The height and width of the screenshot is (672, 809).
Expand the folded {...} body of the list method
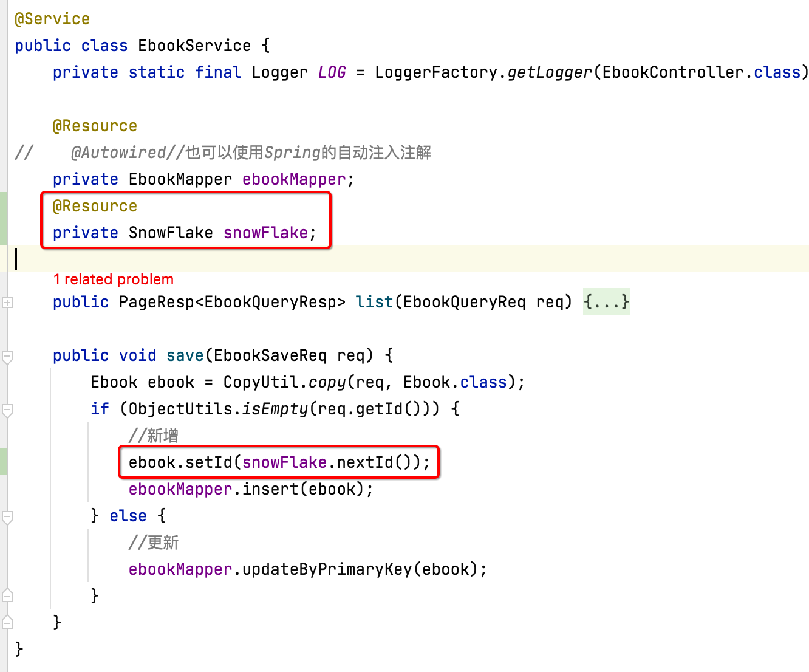pyautogui.click(x=606, y=301)
